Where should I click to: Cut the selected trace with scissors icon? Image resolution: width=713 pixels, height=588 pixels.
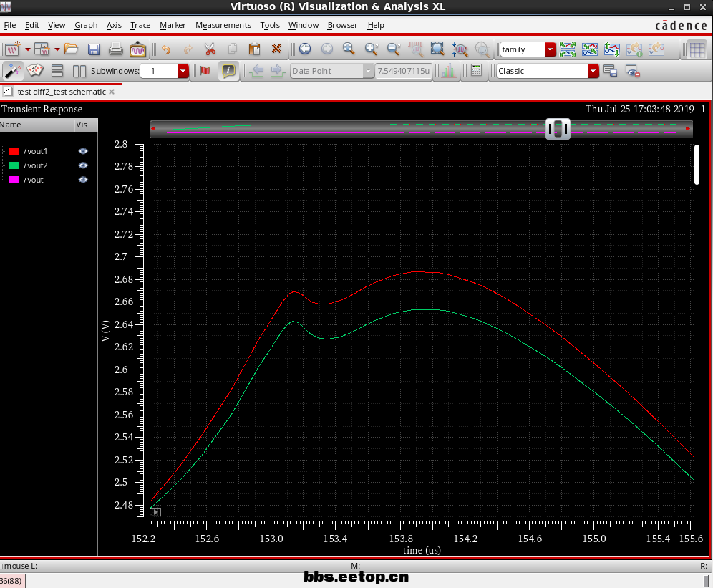210,49
